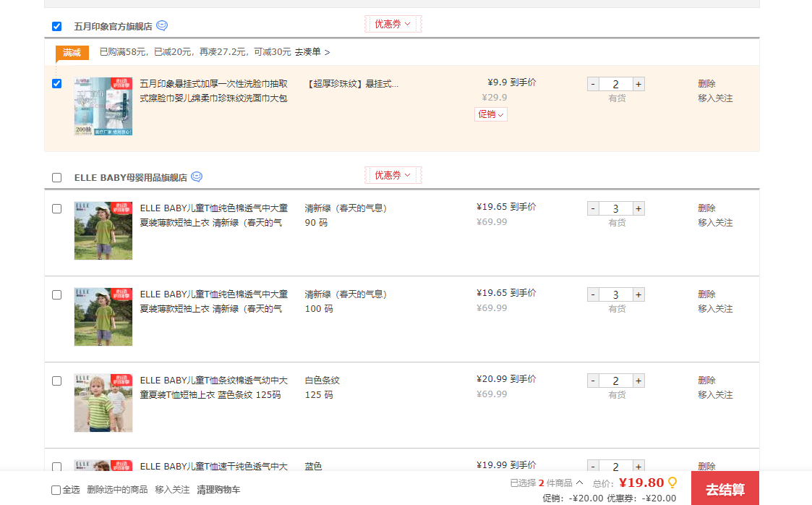The image size is (812, 505).
Task: Proceed to checkout with 去结算 button
Action: (725, 488)
